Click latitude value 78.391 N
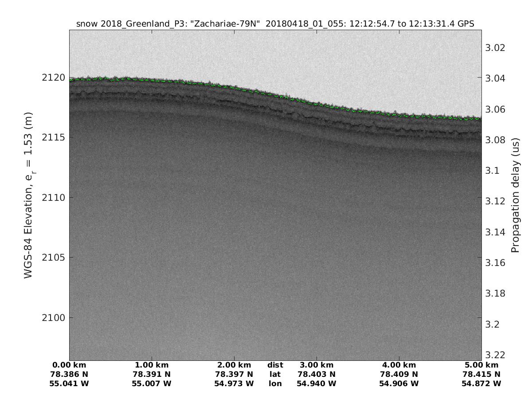This screenshot has height=399, width=532. [x=152, y=375]
